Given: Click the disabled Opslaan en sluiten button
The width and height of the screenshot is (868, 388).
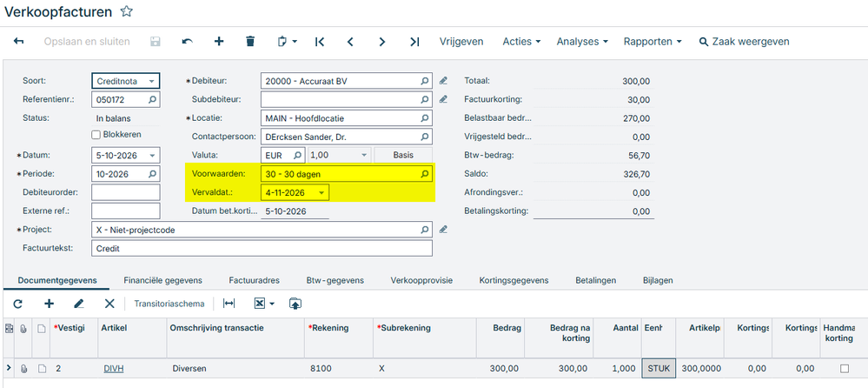Looking at the screenshot, I should click(87, 42).
